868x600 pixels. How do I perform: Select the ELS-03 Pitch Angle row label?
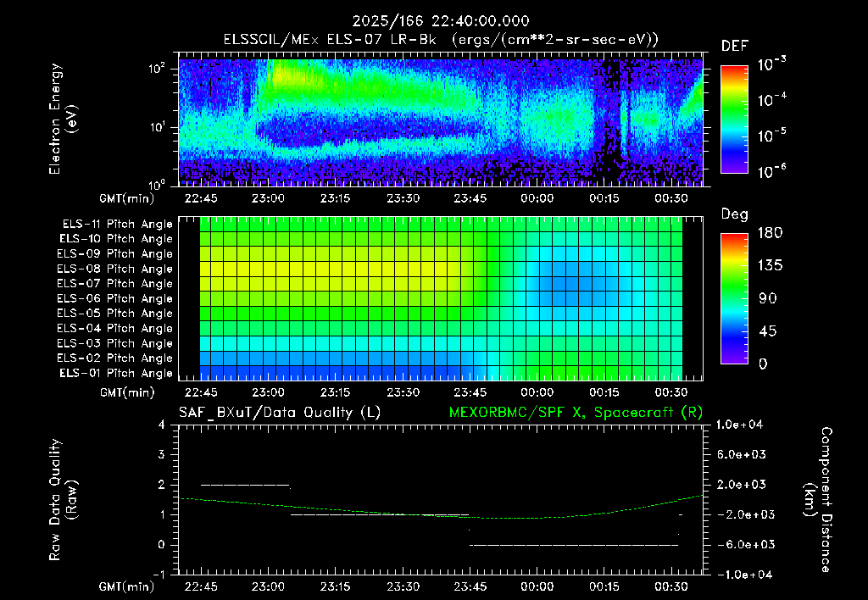point(114,343)
